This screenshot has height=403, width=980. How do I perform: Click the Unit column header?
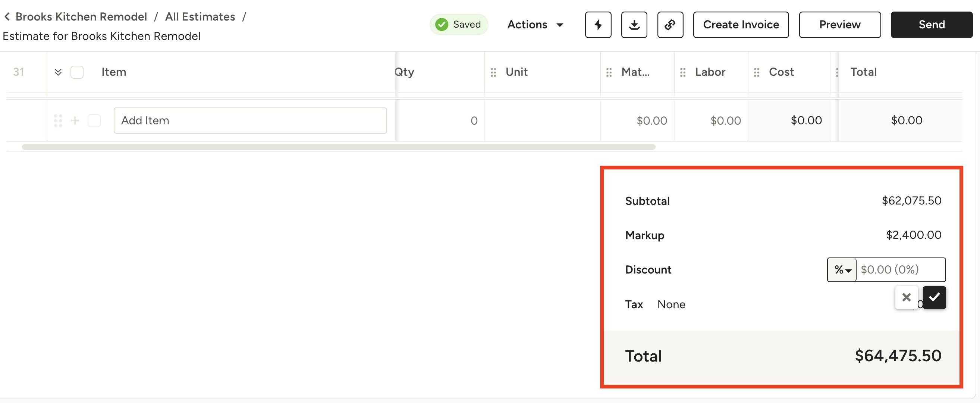tap(516, 72)
